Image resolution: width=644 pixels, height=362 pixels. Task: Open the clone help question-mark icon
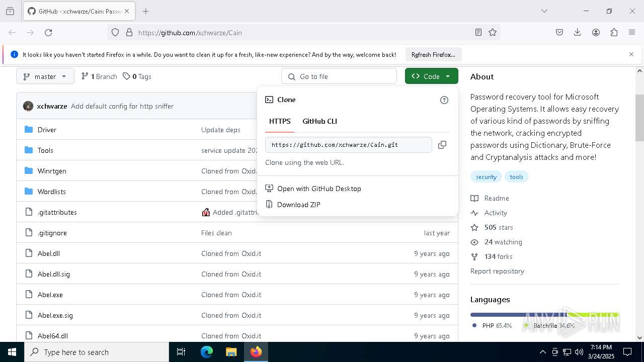click(444, 100)
